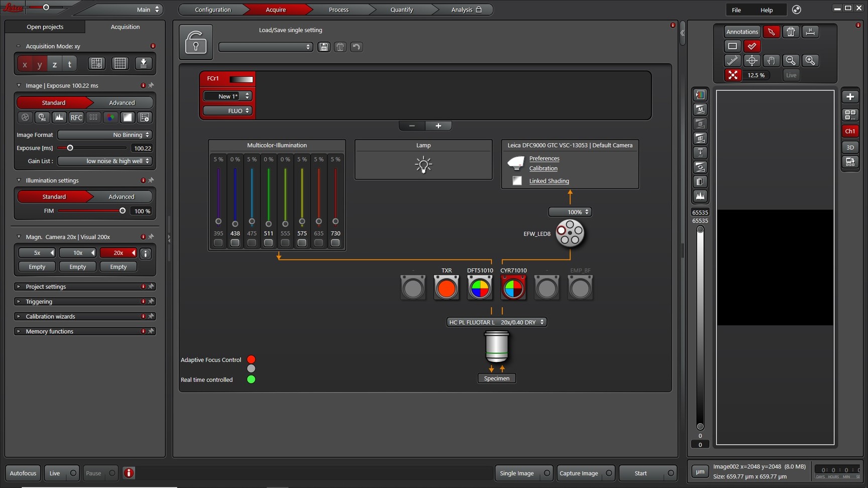Click the EFW_LED8 filter wheel icon
Viewport: 868px width, 488px height.
click(570, 233)
